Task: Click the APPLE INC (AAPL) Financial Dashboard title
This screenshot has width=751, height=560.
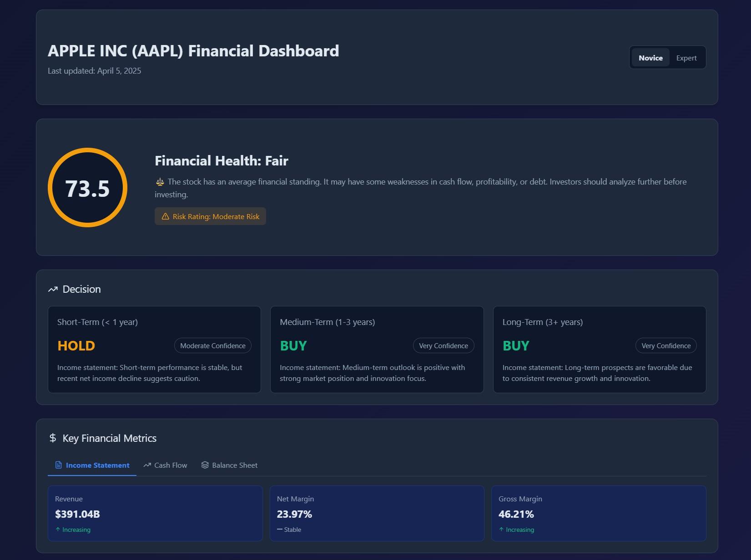Action: click(x=193, y=51)
